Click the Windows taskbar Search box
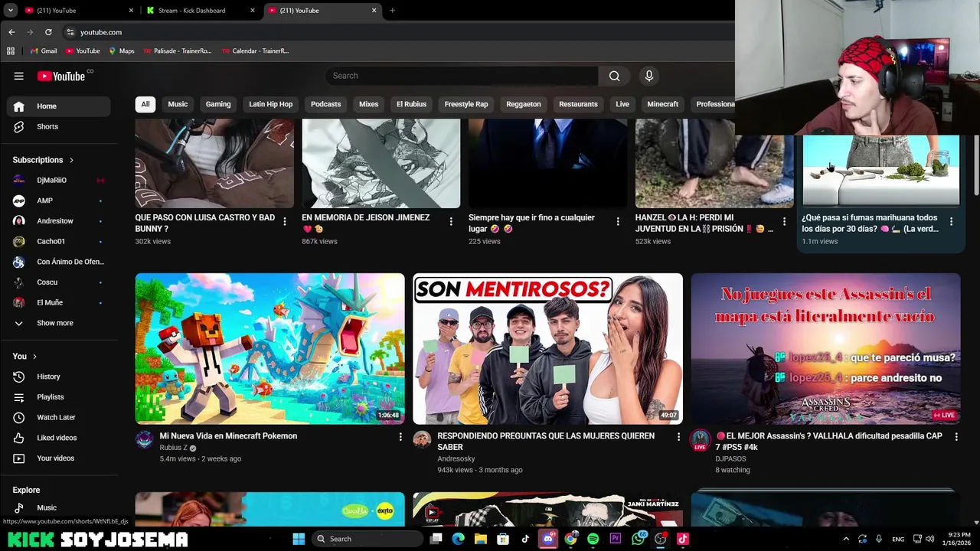 367,539
